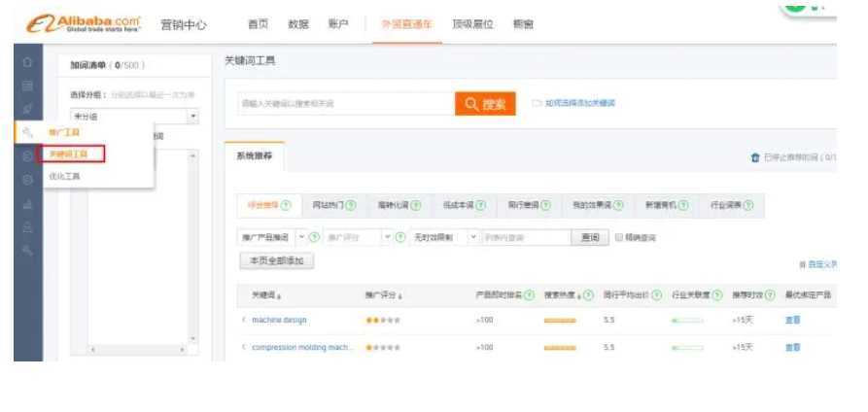Viewport: 868px width, 412px height.
Task: Click the help icon beside 推荐时效 column header
Action: tap(770, 295)
